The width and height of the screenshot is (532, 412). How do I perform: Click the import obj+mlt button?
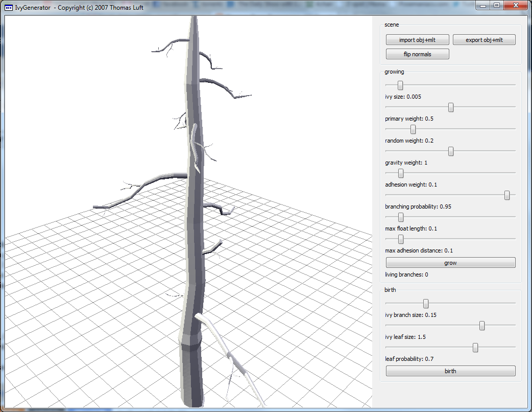click(x=417, y=40)
